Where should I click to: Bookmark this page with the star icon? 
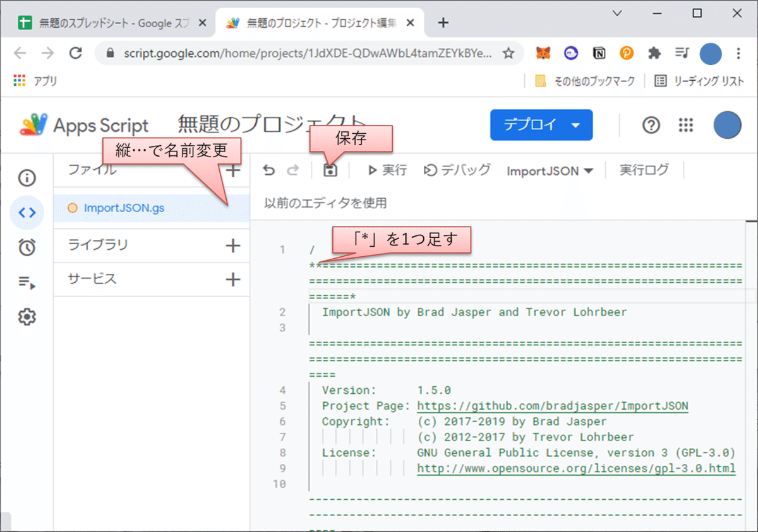tap(508, 54)
